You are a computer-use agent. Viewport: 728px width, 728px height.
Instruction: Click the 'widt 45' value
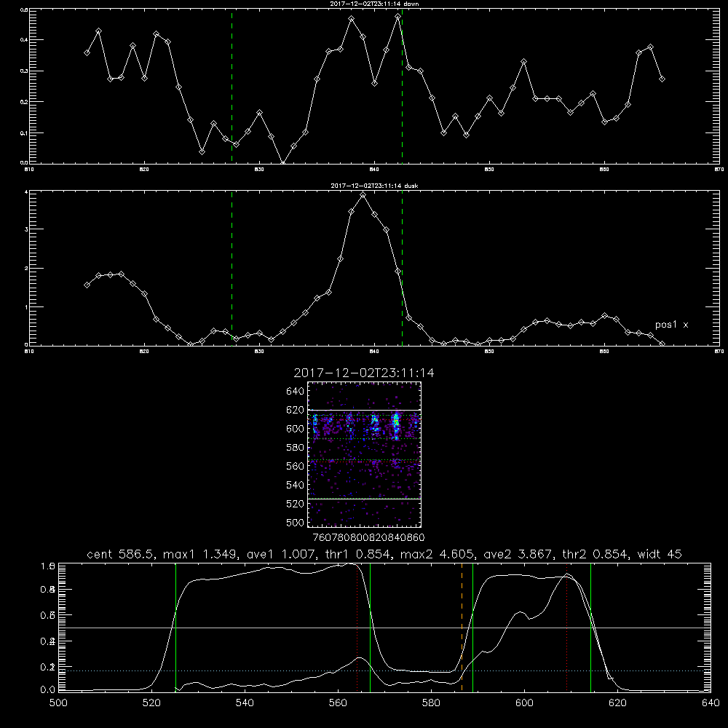coord(660,554)
